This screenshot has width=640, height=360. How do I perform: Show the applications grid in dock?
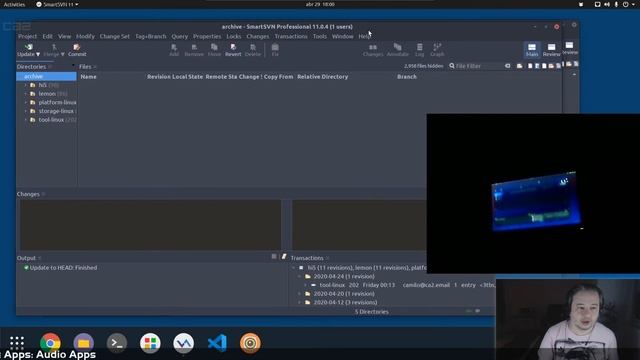click(x=17, y=343)
